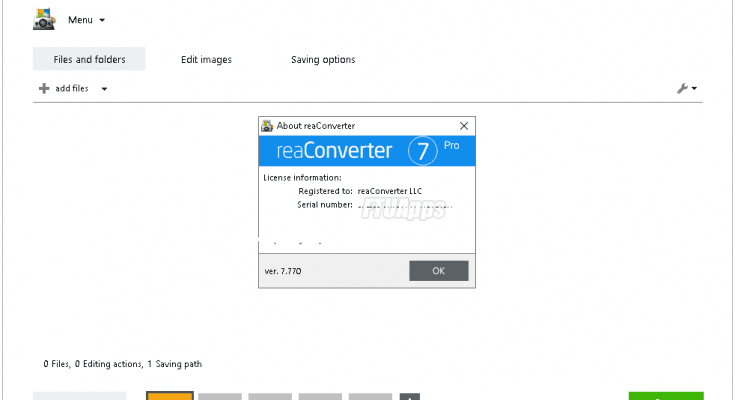Viewport: 735px width, 400px height.
Task: Select the orange format button at bottom
Action: [x=170, y=396]
